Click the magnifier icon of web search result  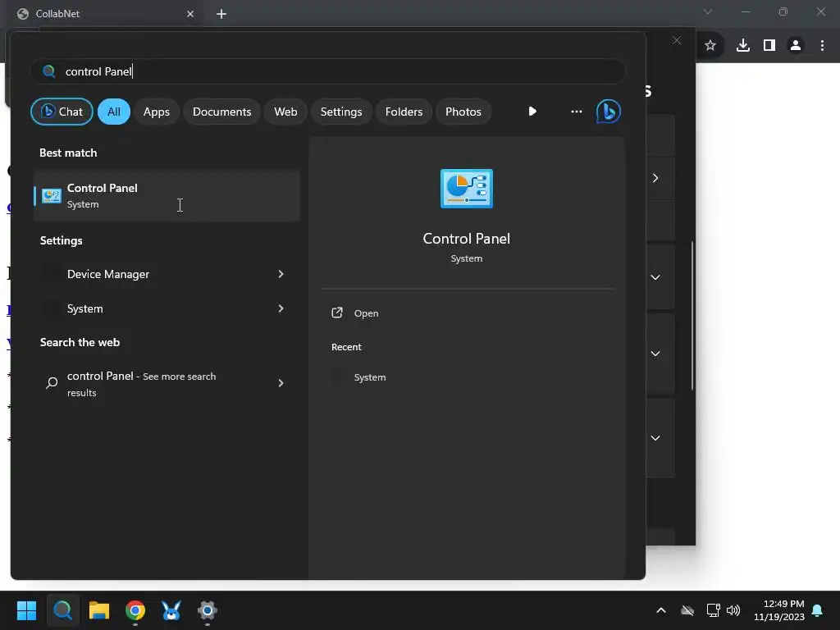52,382
